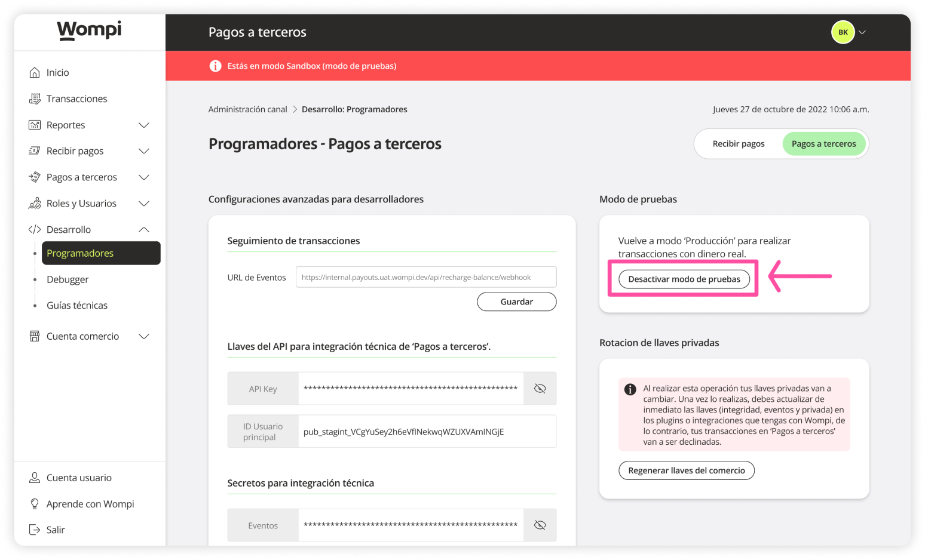Click the Wompi logo
Image resolution: width=925 pixels, height=560 pixels.
click(89, 30)
